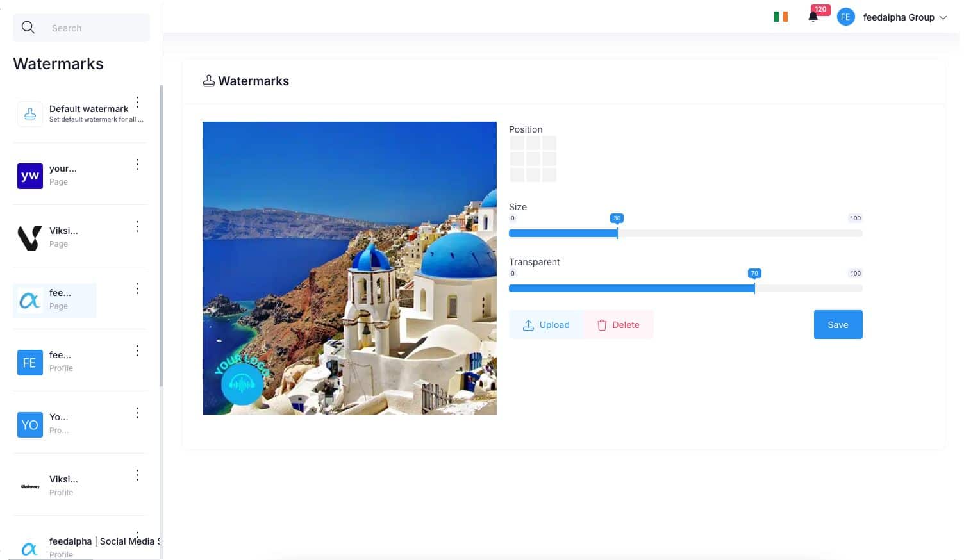Click the Irish flag language icon
Screen dimensions: 964x560
[x=780, y=17]
